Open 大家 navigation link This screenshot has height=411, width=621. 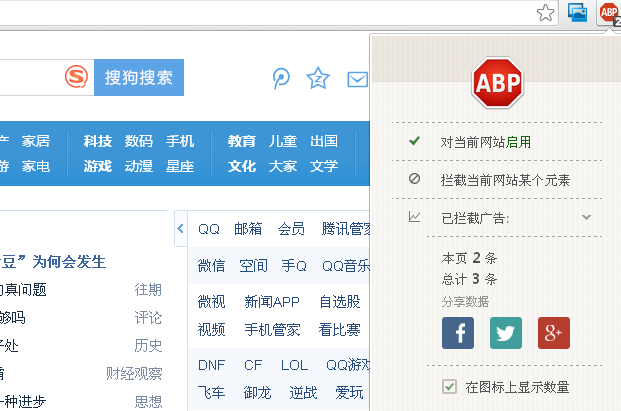pyautogui.click(x=283, y=166)
